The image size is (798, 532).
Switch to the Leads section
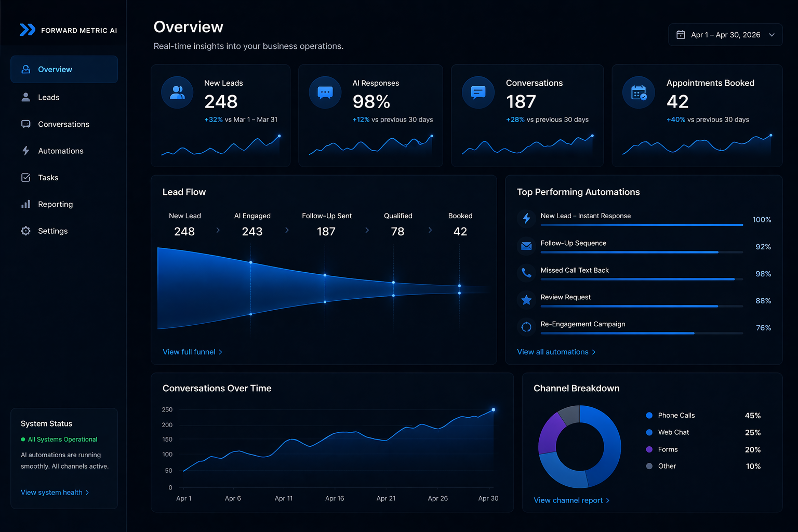49,97
